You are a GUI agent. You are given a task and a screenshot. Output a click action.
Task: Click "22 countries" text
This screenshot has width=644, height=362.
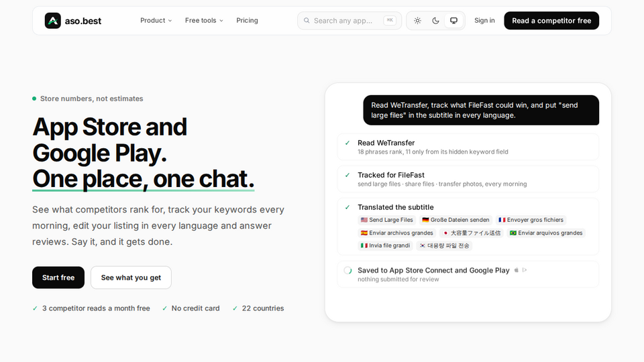pos(263,308)
